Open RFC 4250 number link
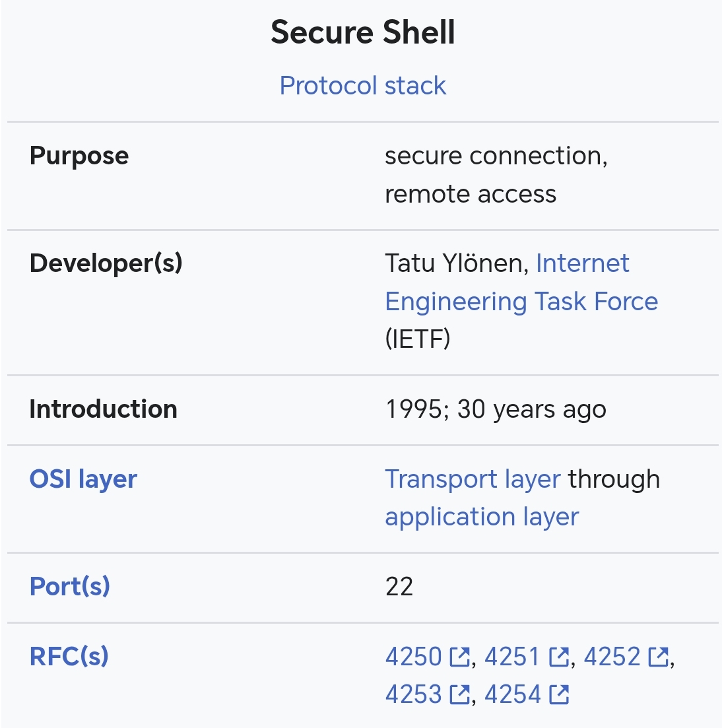Viewport: 722px width, 728px height. tap(413, 657)
